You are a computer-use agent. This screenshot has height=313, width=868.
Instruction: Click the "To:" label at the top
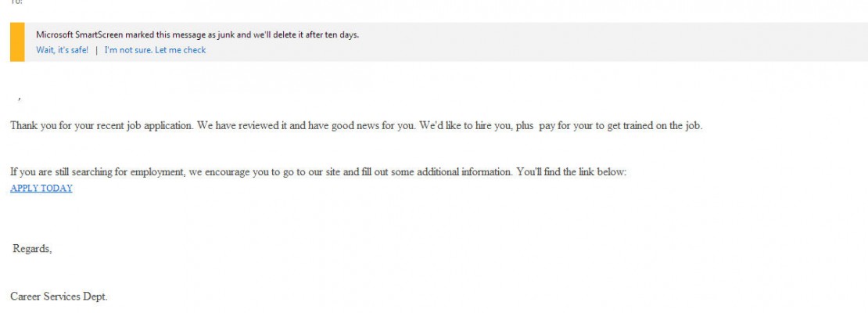click(16, 2)
